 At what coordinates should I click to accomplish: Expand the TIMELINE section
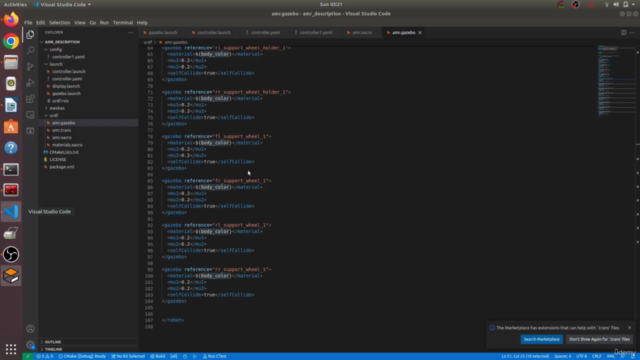coord(53,349)
